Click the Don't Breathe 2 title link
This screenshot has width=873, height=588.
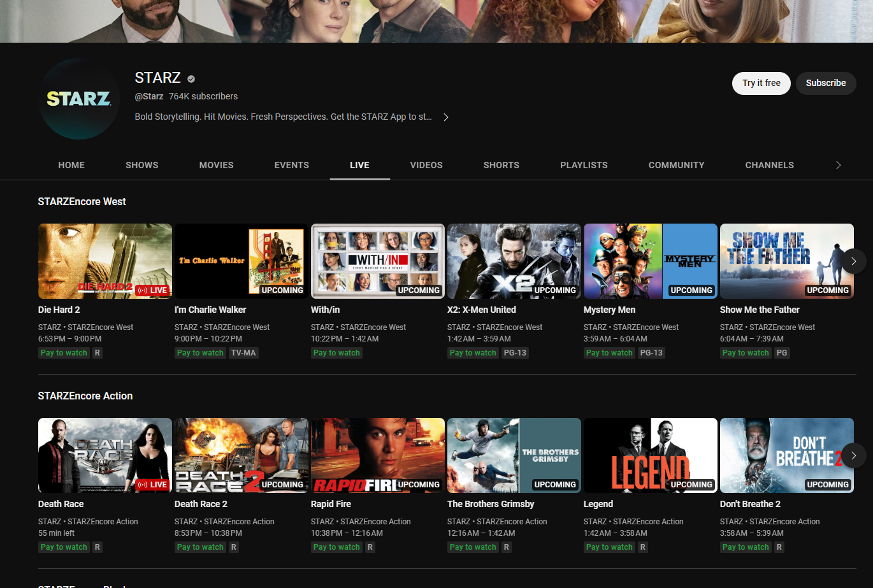coord(750,504)
